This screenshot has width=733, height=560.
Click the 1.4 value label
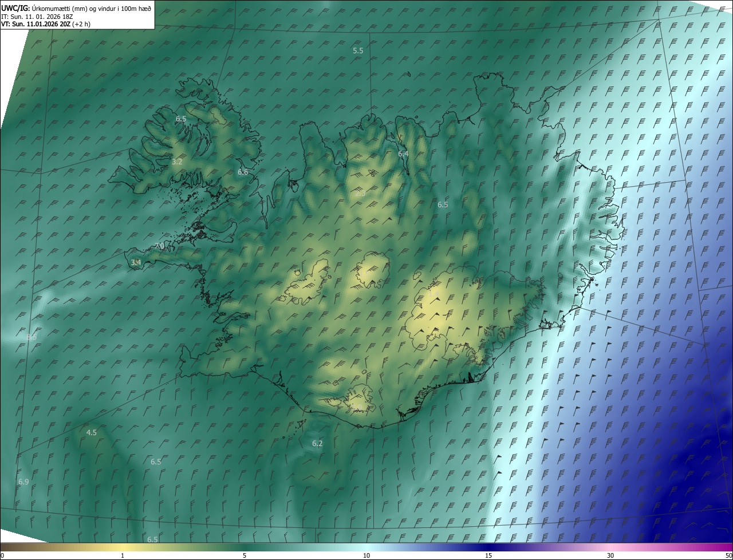pyautogui.click(x=434, y=295)
